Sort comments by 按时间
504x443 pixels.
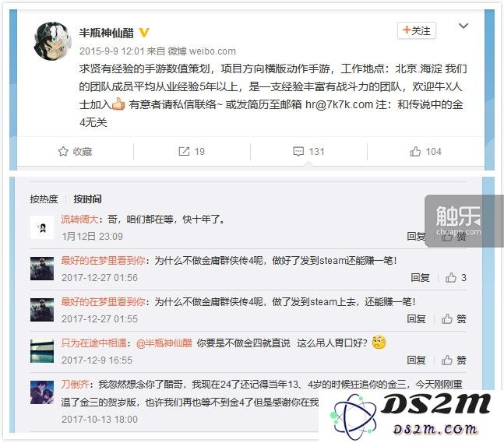[87, 199]
